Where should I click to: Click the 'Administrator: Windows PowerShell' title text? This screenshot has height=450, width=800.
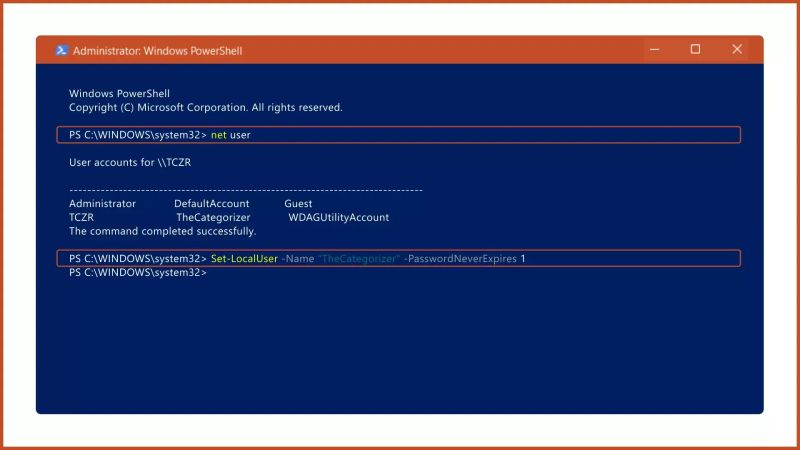[x=157, y=51]
